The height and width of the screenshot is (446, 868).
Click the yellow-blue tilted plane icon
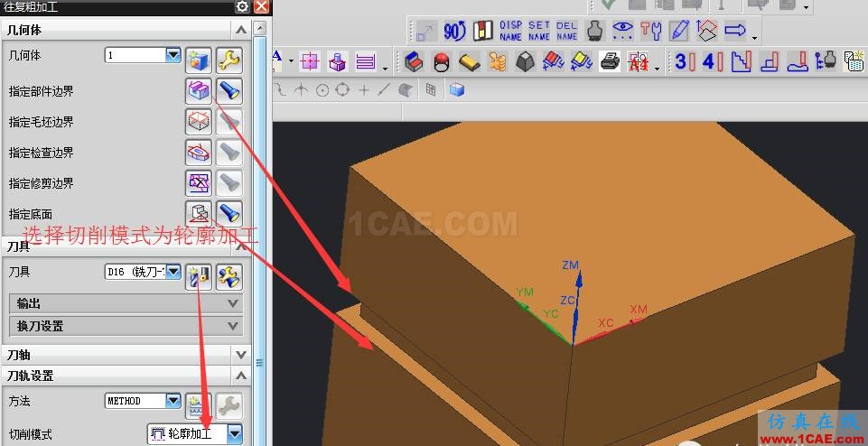[582, 61]
